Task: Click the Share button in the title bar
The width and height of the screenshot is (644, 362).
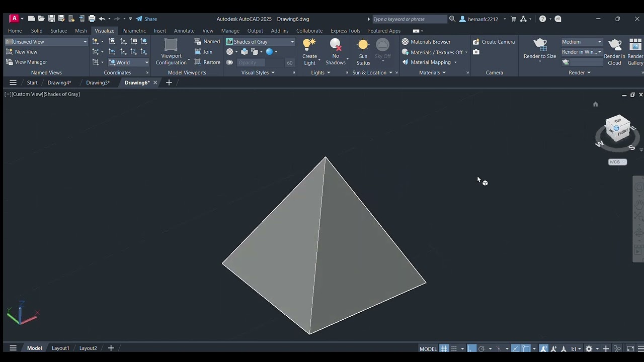Action: 146,19
